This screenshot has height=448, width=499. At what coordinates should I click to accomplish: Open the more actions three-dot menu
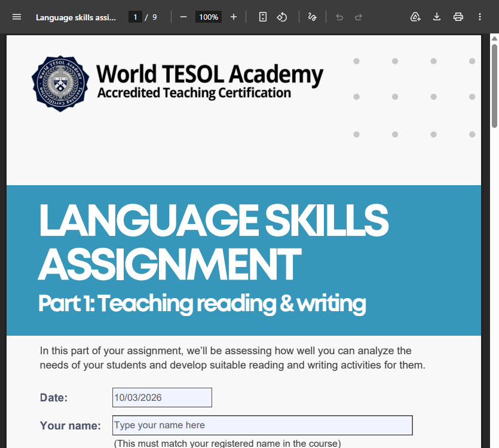coord(480,17)
